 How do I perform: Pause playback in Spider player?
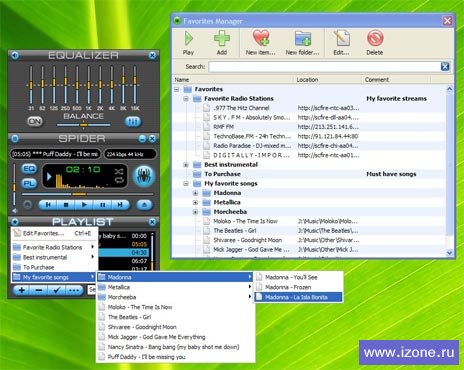coord(102,205)
